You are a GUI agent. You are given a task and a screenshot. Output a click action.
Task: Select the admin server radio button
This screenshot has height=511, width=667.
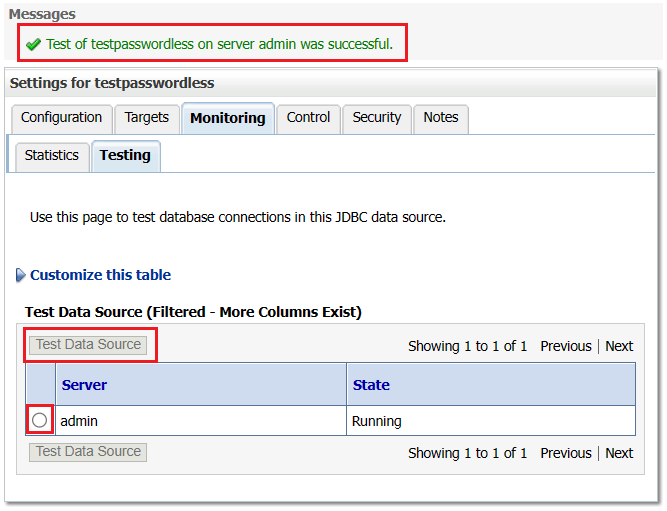click(x=40, y=420)
